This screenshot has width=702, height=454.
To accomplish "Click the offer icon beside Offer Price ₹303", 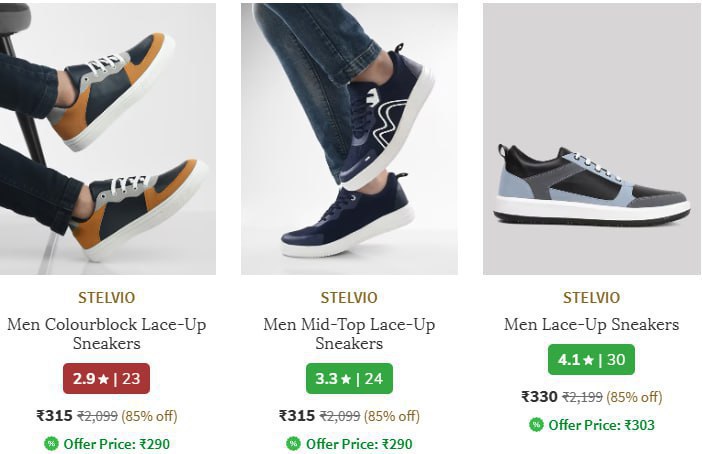I will click(536, 425).
